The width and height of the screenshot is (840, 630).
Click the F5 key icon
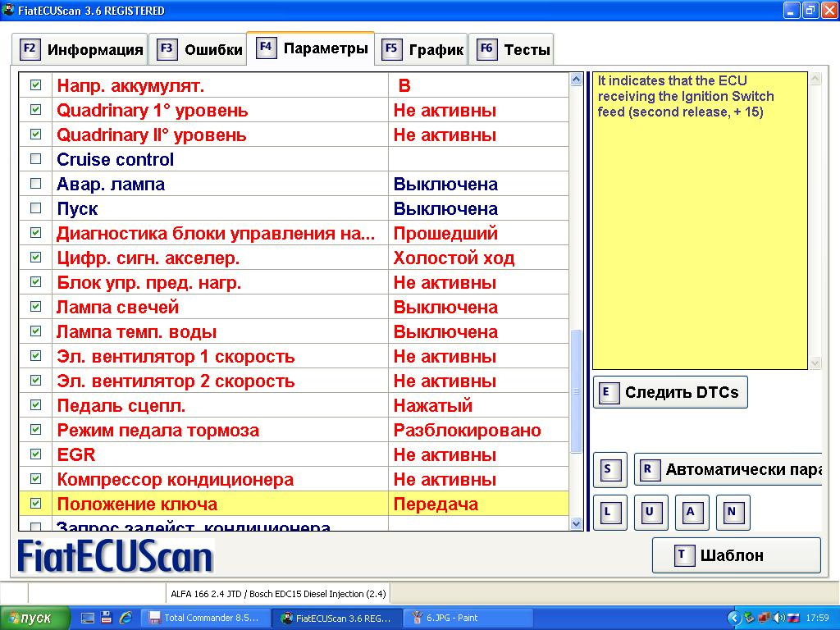(391, 48)
